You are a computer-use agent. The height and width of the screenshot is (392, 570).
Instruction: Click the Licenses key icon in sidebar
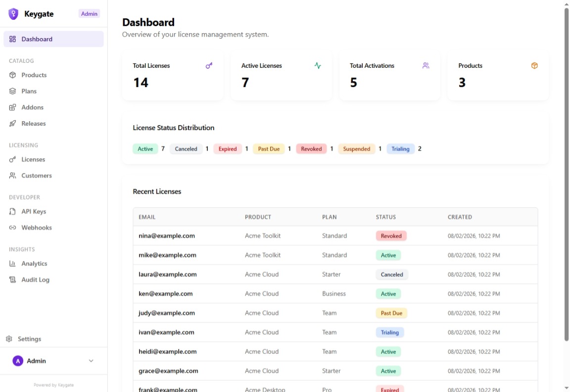[x=12, y=159]
